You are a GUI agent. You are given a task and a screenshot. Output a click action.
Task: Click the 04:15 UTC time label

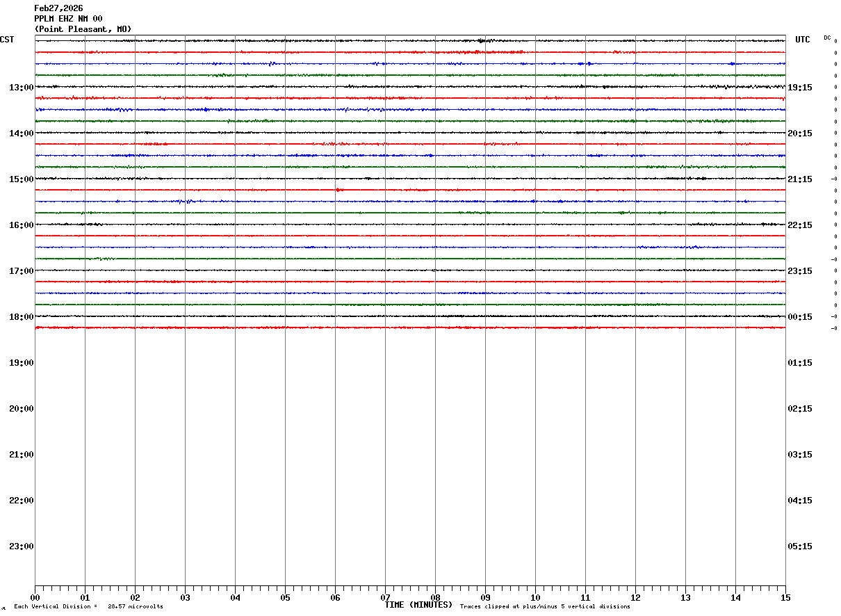(800, 501)
